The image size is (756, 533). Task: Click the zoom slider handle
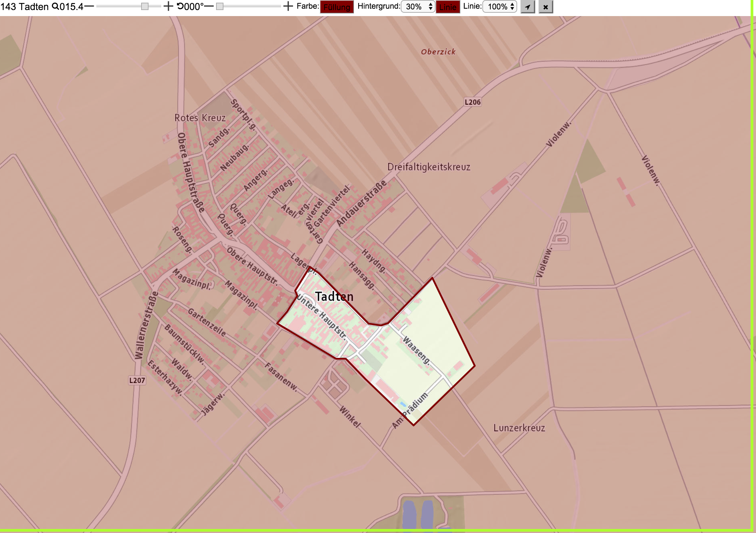click(145, 6)
